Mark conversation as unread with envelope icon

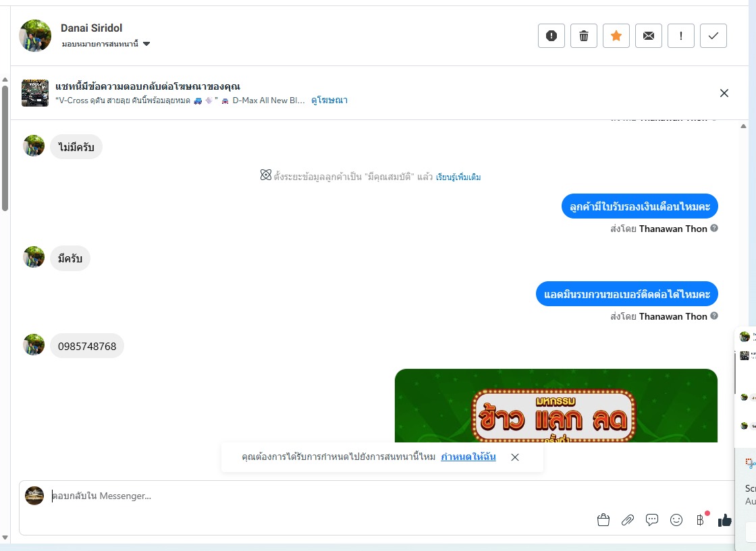[649, 36]
